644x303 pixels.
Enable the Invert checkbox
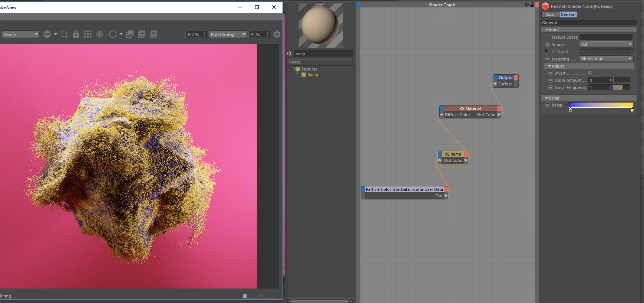[590, 73]
